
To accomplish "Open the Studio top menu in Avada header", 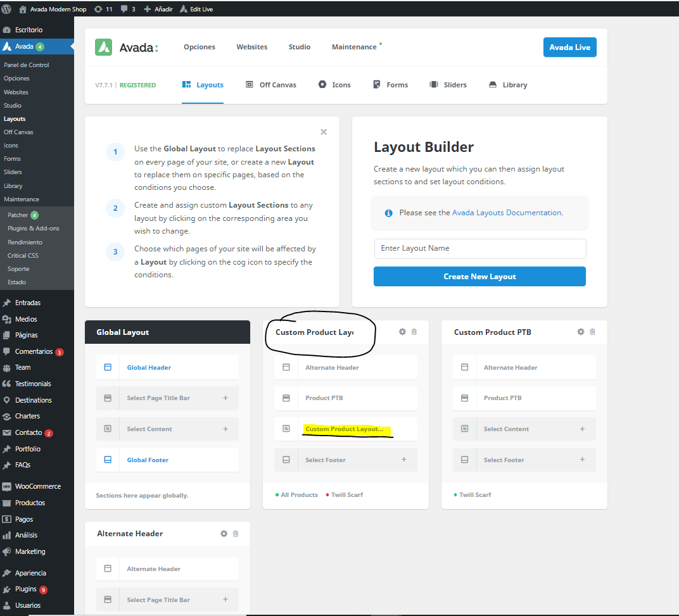I will [299, 47].
